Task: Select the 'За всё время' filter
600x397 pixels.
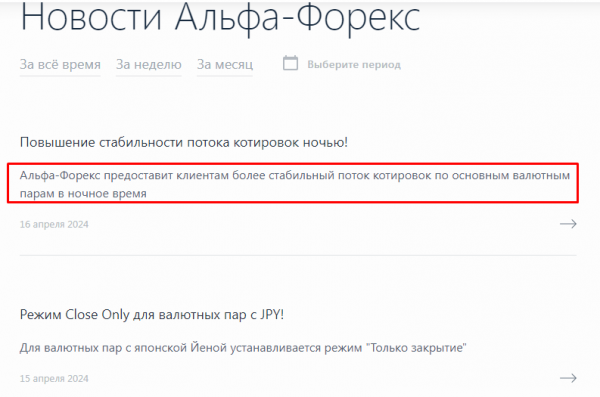Action: click(60, 64)
